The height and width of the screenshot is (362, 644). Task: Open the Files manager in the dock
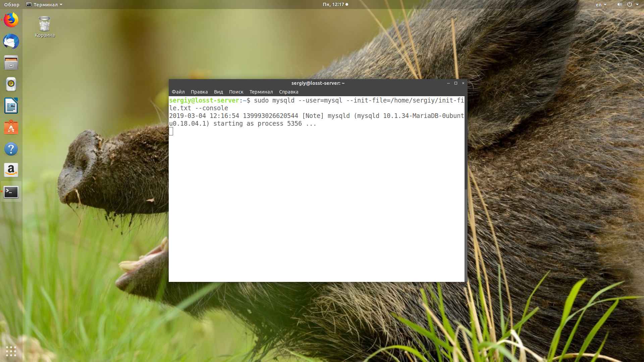coord(11,63)
